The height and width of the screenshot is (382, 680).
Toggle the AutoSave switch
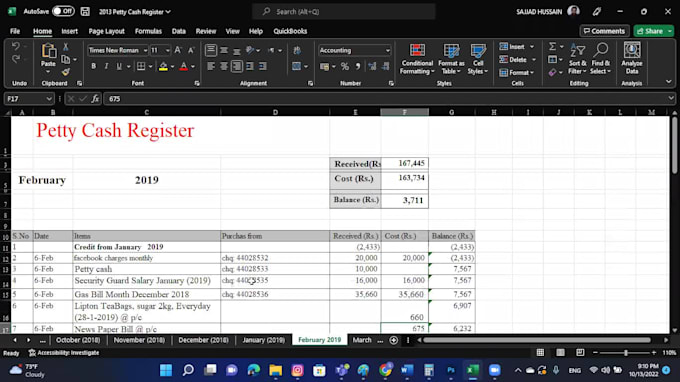63,11
